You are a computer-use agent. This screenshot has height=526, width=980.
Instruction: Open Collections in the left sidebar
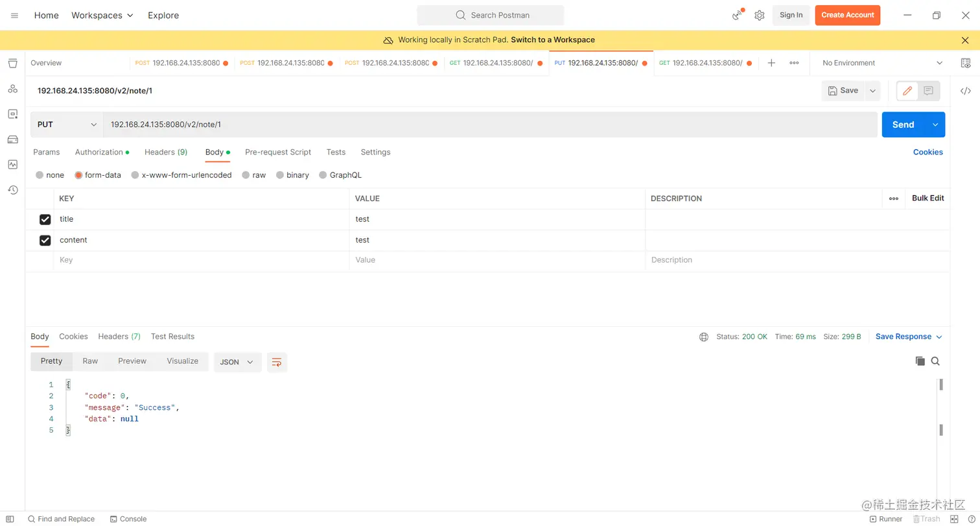click(12, 63)
